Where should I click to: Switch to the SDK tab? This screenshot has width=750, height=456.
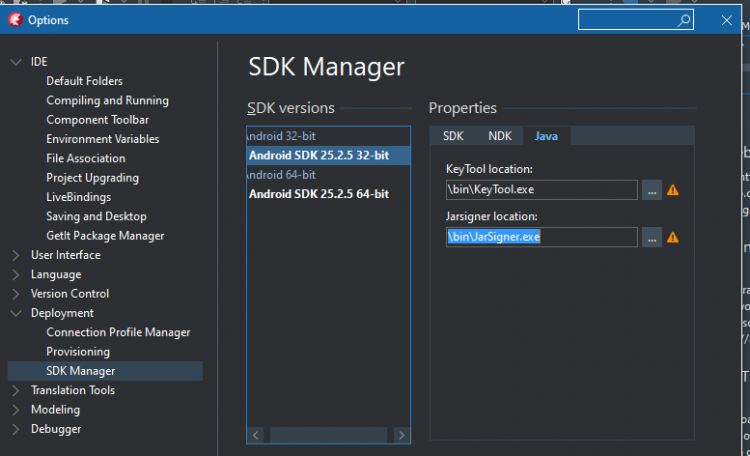coord(453,136)
